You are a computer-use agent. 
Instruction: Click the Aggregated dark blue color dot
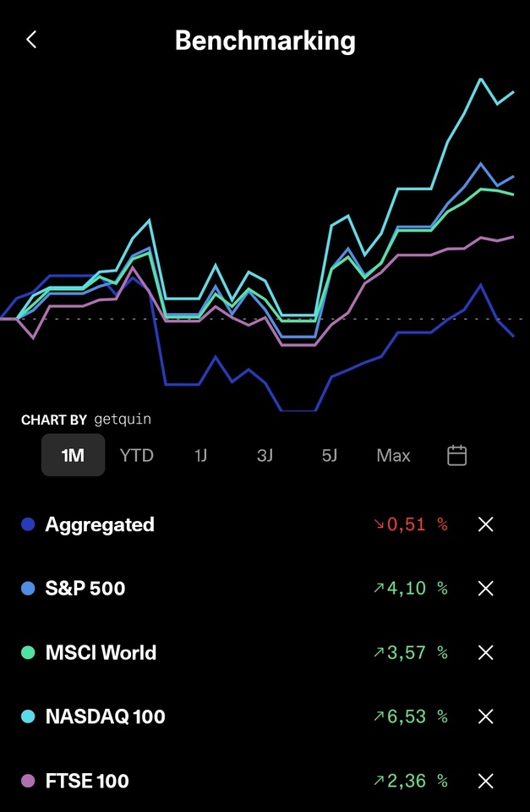(28, 524)
